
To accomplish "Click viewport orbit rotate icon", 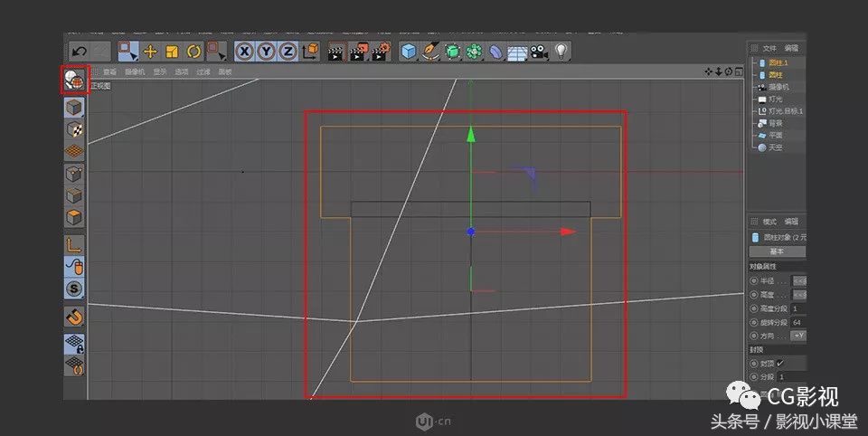I will coord(729,71).
